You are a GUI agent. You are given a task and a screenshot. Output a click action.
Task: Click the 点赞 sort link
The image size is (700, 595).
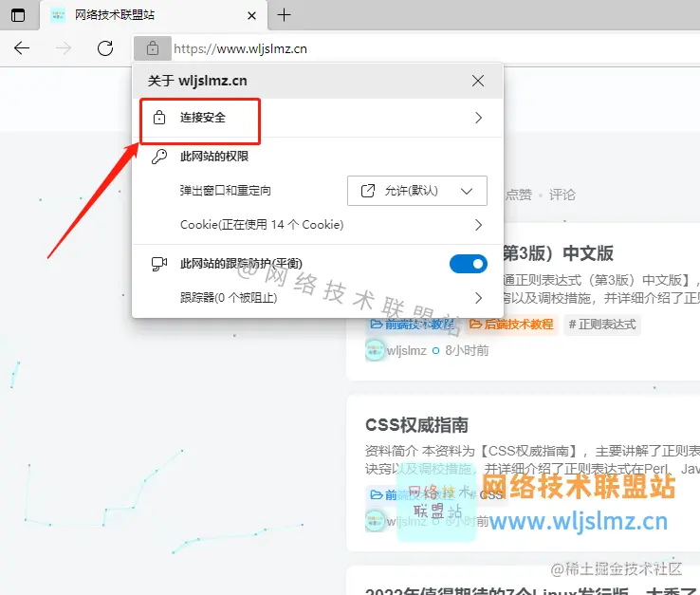pos(518,195)
